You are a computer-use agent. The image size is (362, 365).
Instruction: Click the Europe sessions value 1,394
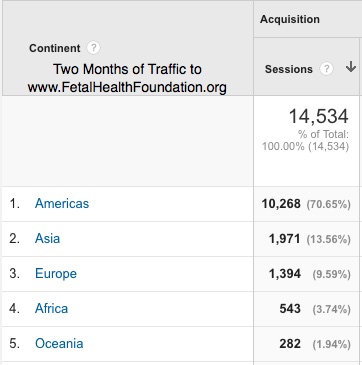pyautogui.click(x=285, y=274)
